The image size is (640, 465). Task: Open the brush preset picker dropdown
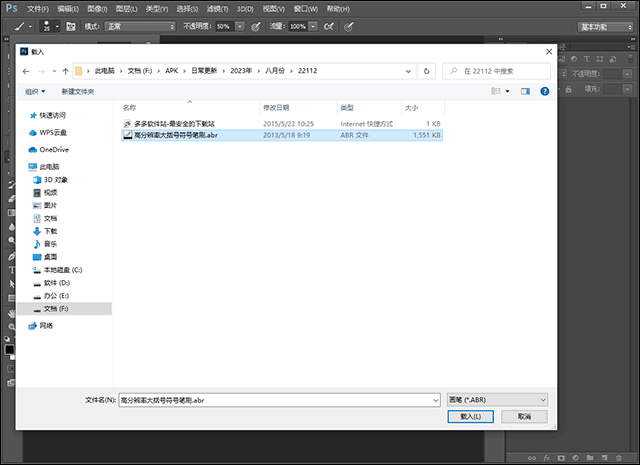point(57,27)
